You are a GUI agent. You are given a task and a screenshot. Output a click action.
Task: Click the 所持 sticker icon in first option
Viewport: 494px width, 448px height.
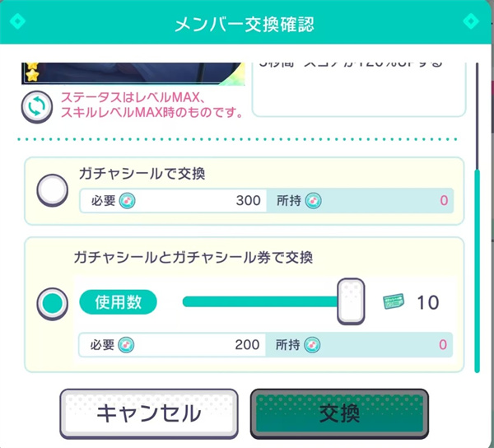[x=314, y=200]
